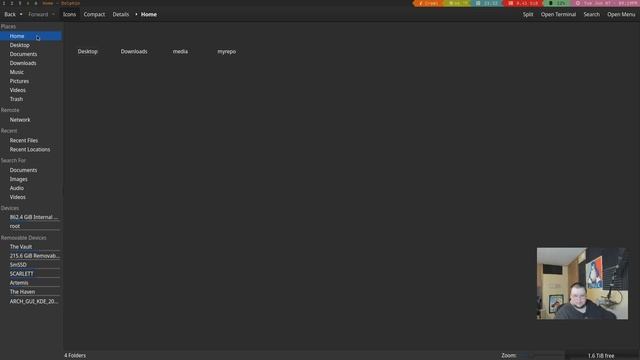Open Music in Places sidebar

pos(31,72)
